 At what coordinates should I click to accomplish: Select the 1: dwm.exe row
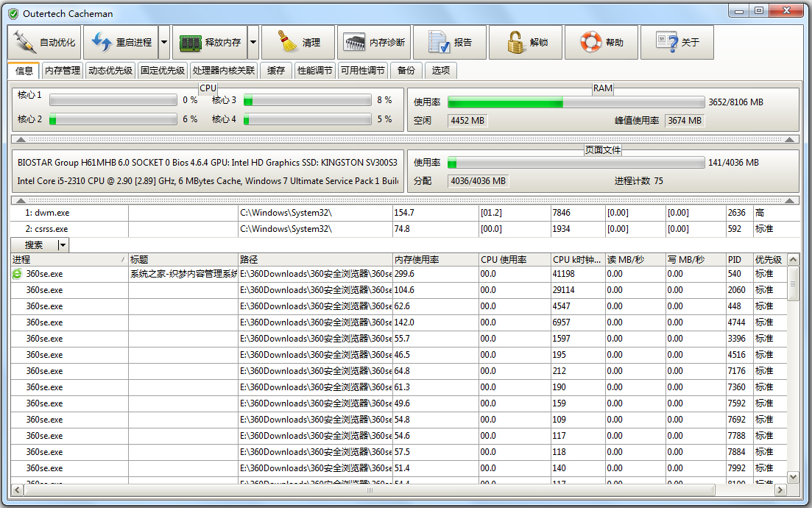[405, 213]
